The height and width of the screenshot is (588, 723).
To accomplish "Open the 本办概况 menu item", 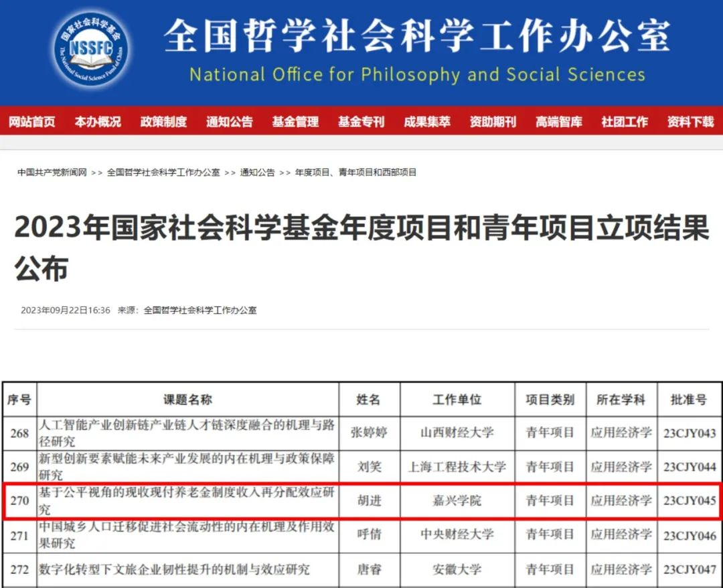I will 98,122.
